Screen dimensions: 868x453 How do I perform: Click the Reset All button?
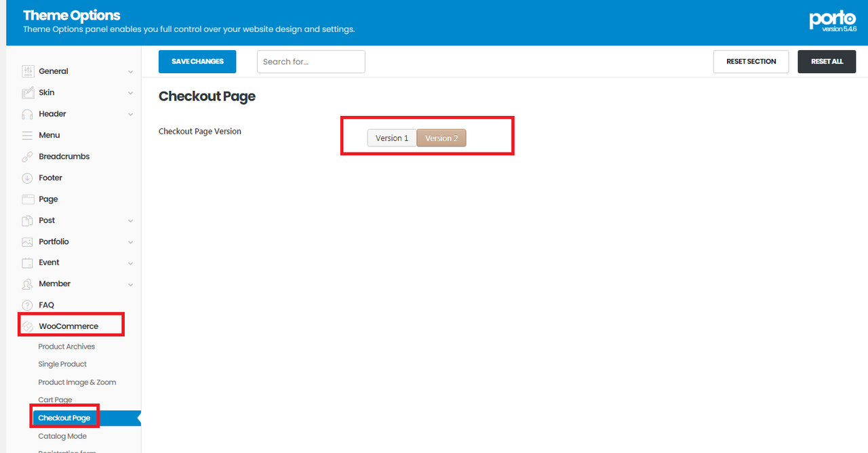coord(827,61)
